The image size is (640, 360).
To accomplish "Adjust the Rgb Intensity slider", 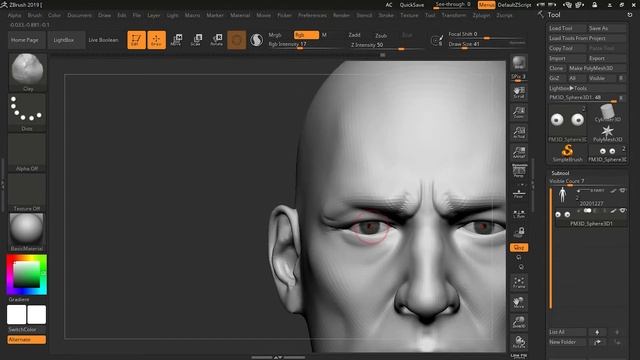I will (304, 45).
